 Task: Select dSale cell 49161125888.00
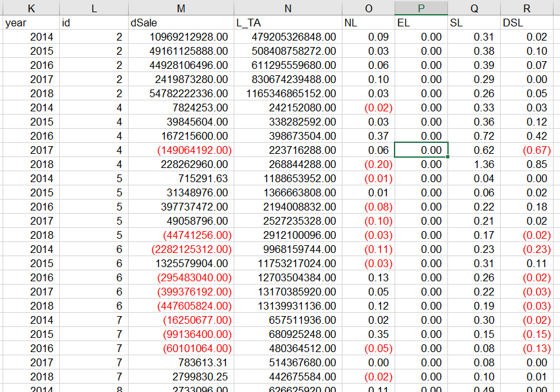(181, 51)
